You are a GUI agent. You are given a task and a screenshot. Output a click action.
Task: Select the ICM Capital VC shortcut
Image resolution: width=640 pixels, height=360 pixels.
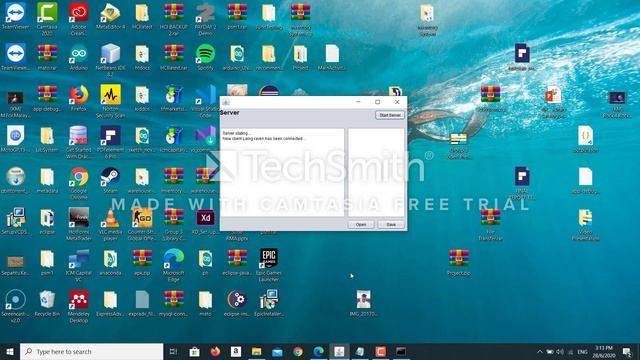click(78, 264)
